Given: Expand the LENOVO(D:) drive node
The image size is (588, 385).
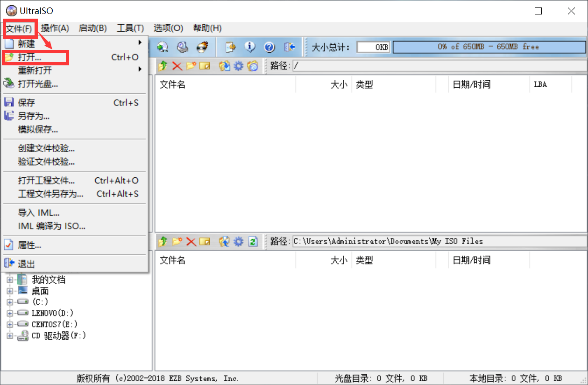Looking at the screenshot, I should pos(10,313).
